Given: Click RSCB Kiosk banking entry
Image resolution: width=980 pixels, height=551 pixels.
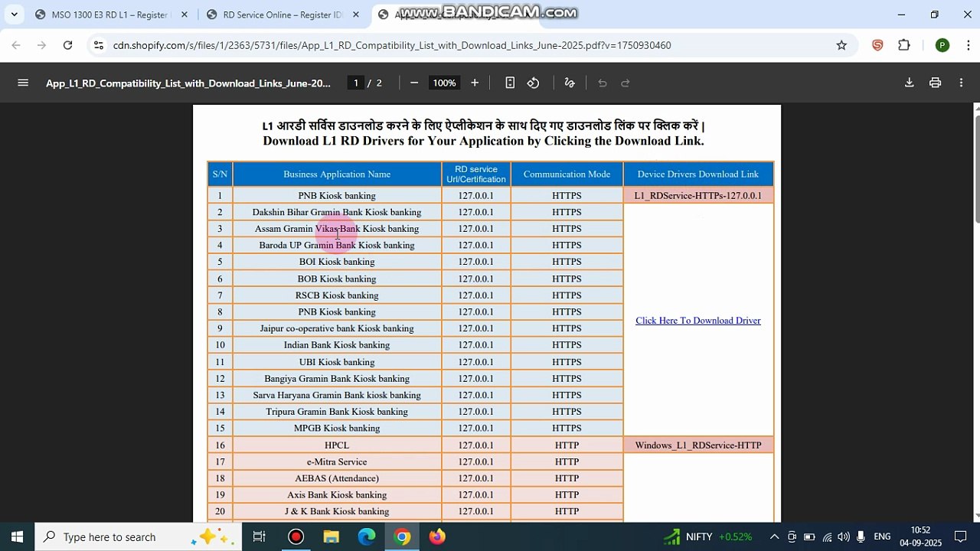Looking at the screenshot, I should coord(337,295).
